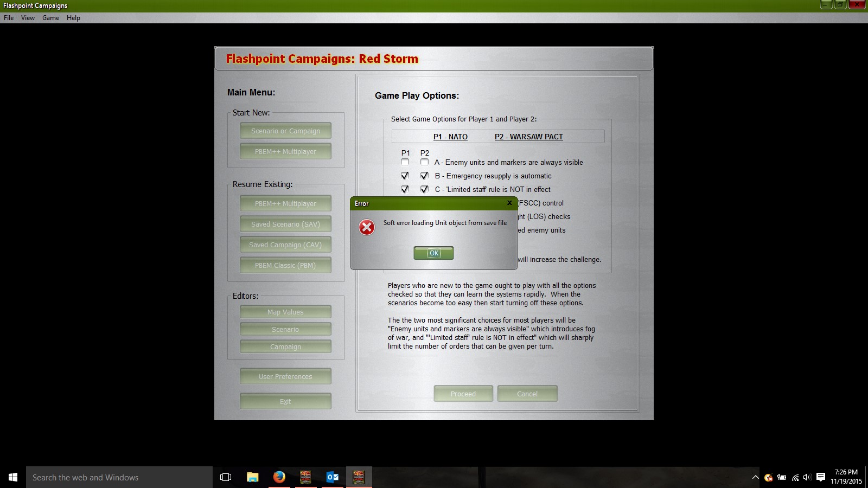Open the Campaign editor

285,346
